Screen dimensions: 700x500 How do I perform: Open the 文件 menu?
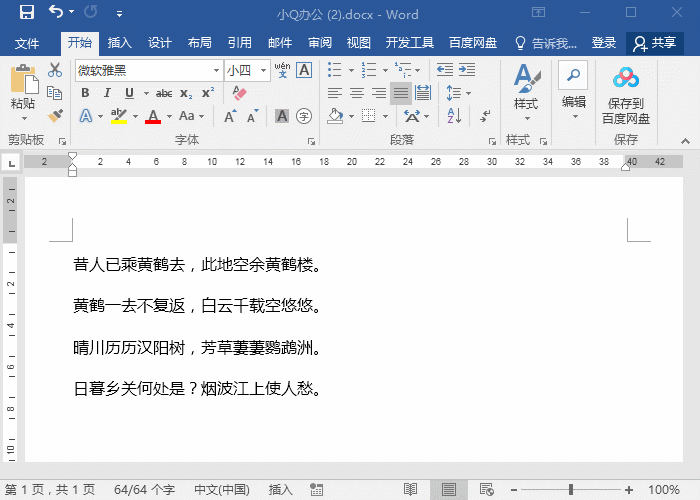click(x=27, y=43)
